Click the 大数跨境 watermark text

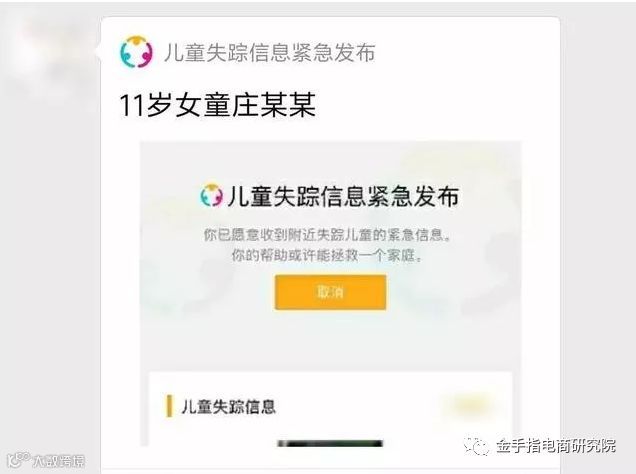59,461
